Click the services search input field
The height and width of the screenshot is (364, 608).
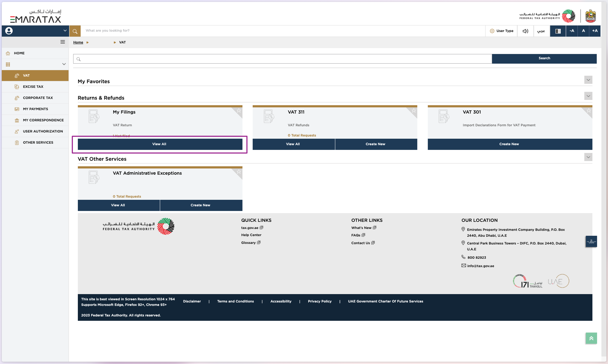point(282,59)
